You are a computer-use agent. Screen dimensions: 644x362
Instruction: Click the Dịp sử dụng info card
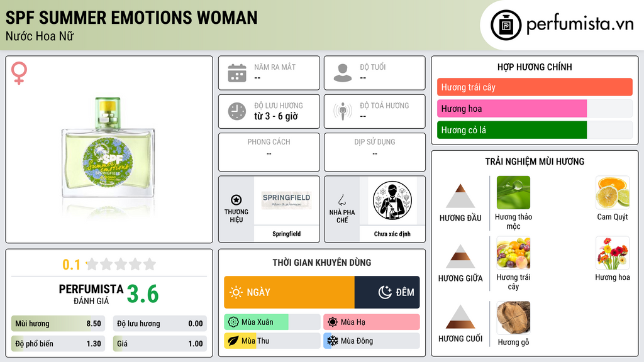[375, 152]
